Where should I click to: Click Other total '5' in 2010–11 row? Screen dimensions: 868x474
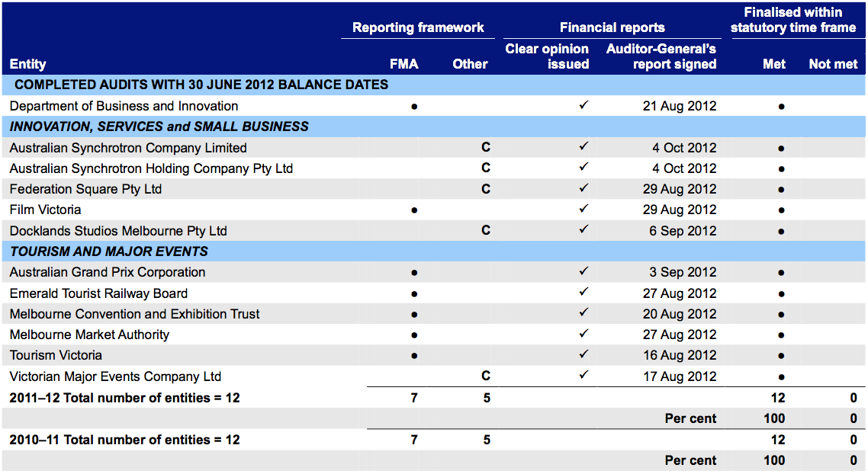pos(487,440)
